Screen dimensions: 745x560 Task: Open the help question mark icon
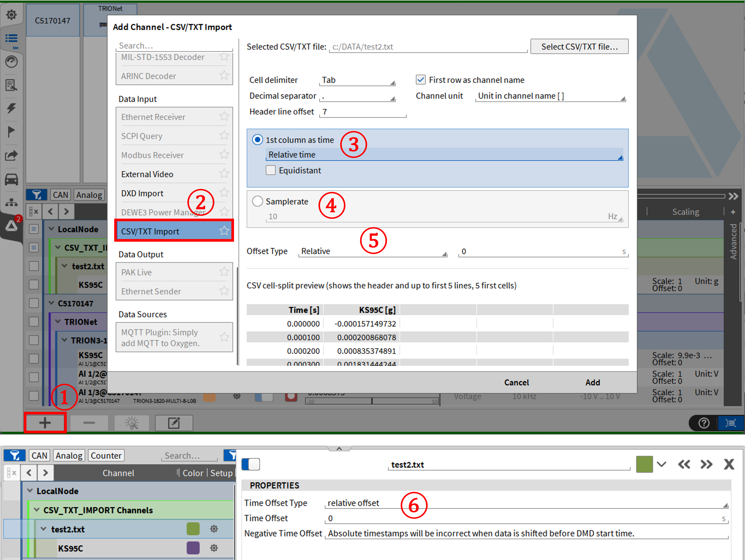point(704,423)
